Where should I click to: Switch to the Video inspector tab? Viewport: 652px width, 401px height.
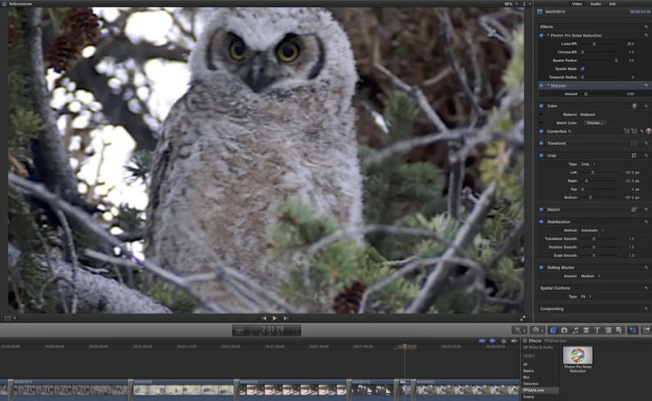click(577, 4)
